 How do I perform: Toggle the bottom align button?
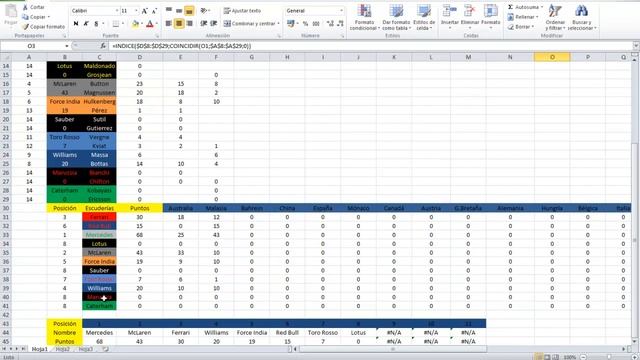point(189,11)
